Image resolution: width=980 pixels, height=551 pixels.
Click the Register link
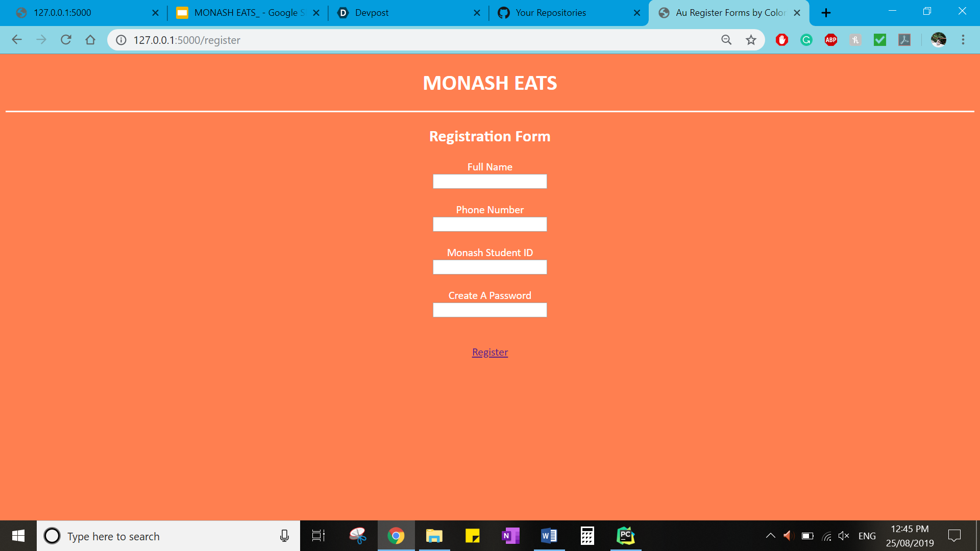(489, 352)
